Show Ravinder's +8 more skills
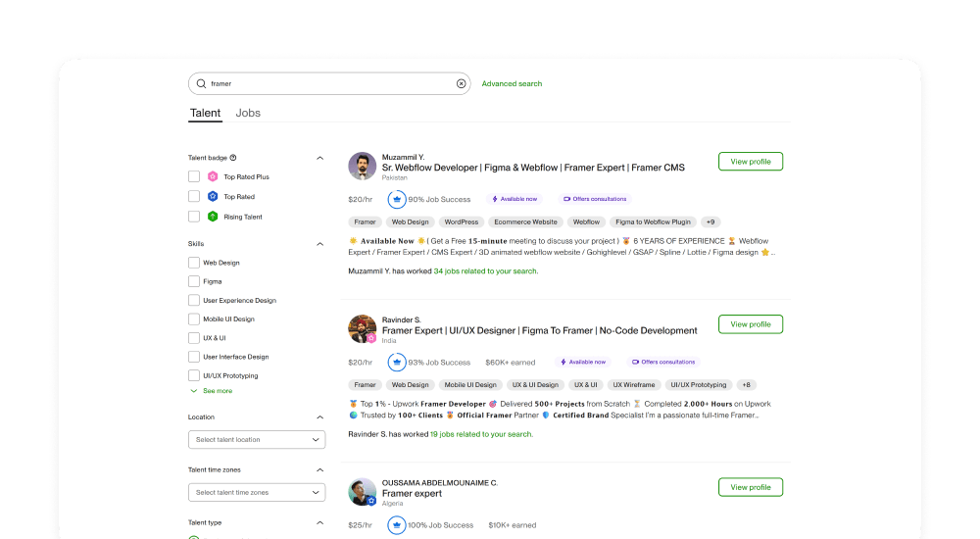The image size is (980, 539). (x=746, y=384)
